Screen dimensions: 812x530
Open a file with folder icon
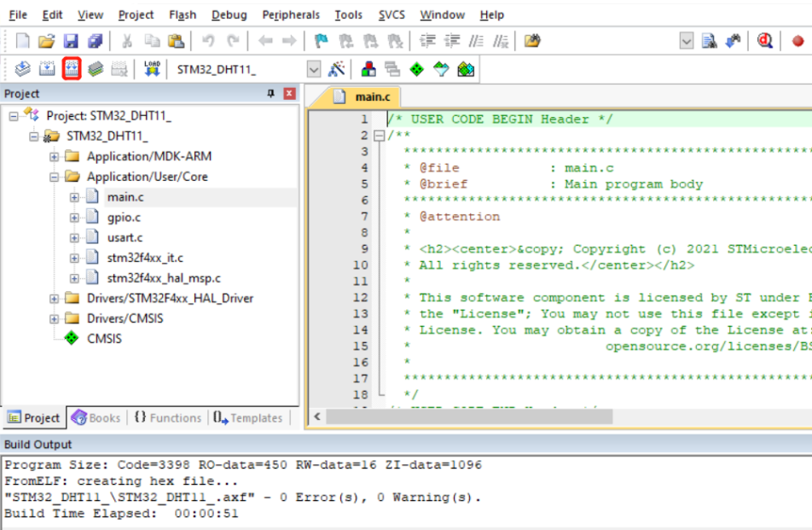[47, 41]
